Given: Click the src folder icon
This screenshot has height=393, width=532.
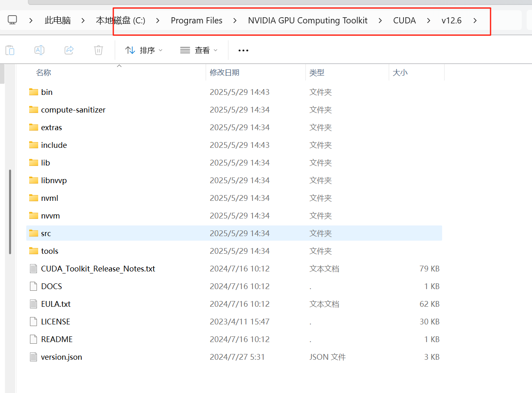Looking at the screenshot, I should click(34, 233).
